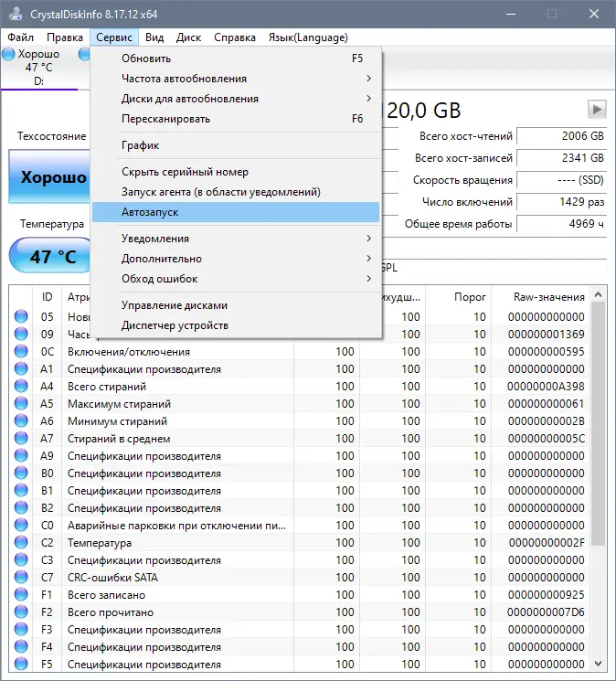
Task: Open Управление дисками from menu
Action: 236,305
